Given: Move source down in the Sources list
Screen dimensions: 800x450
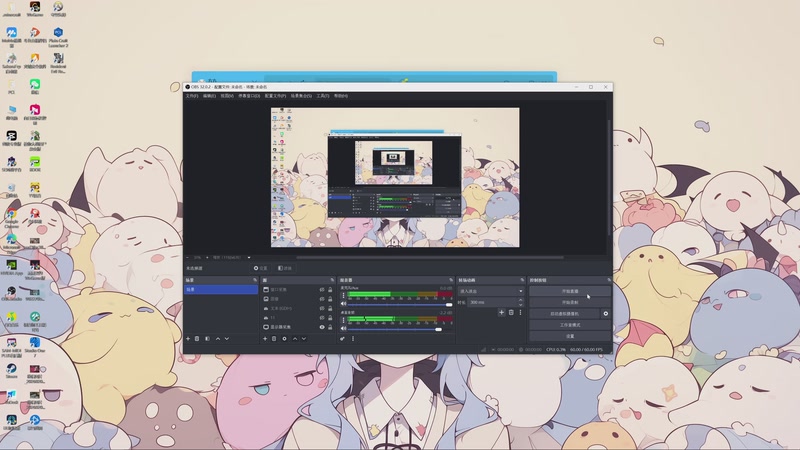Looking at the screenshot, I should (304, 339).
